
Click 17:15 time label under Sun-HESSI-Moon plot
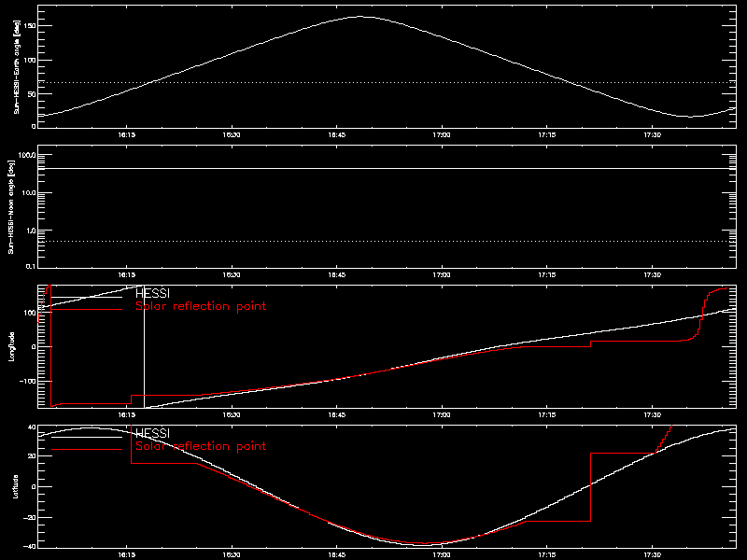[x=547, y=275]
